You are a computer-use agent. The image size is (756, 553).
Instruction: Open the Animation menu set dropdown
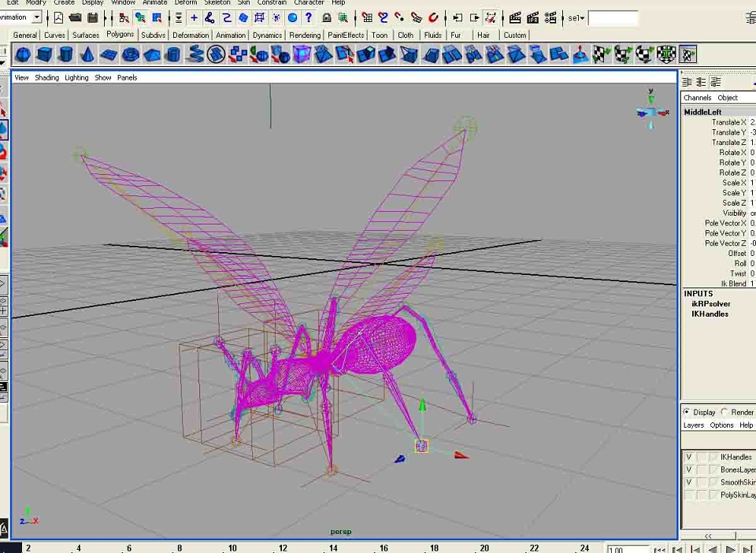click(37, 17)
